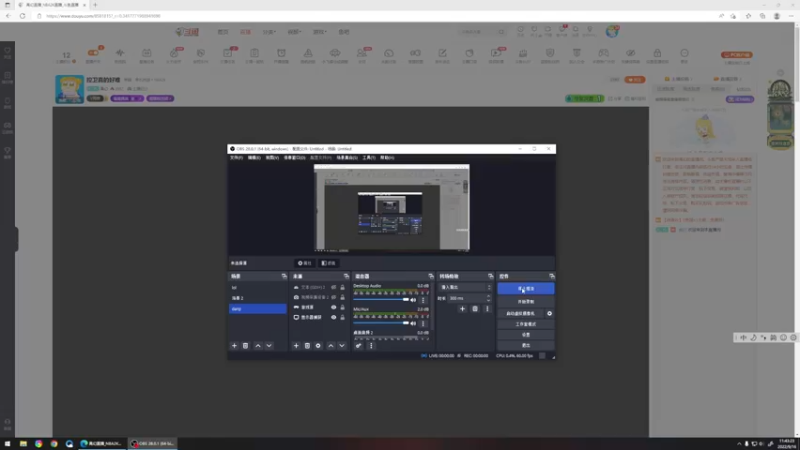Toggle the lock on the second source row
The height and width of the screenshot is (450, 800).
pyautogui.click(x=342, y=297)
